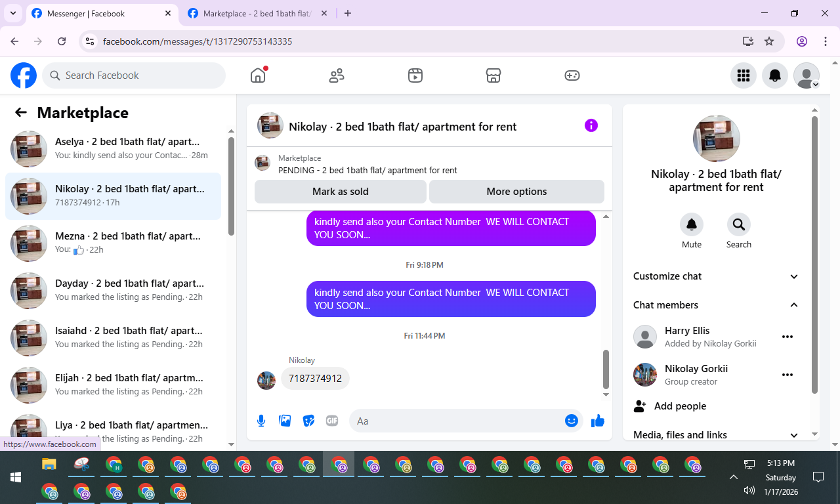Viewport: 840px width, 504px height.
Task: Open Chrome tab search dropdown arrow
Action: [x=12, y=13]
